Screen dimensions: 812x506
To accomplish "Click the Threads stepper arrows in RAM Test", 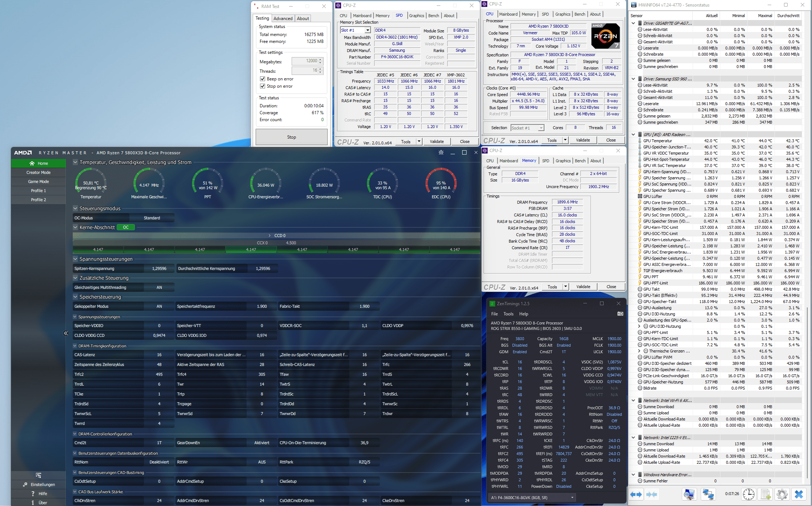I will click(x=320, y=71).
